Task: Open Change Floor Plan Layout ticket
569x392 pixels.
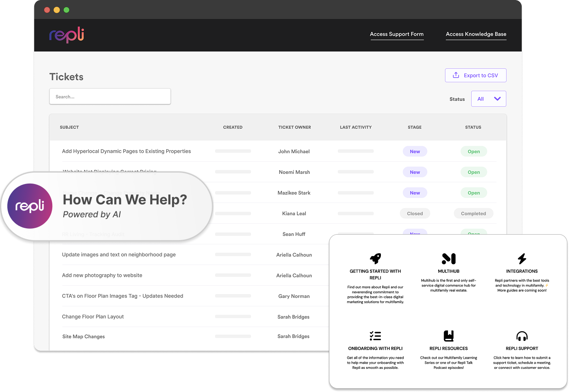Action: tap(93, 316)
